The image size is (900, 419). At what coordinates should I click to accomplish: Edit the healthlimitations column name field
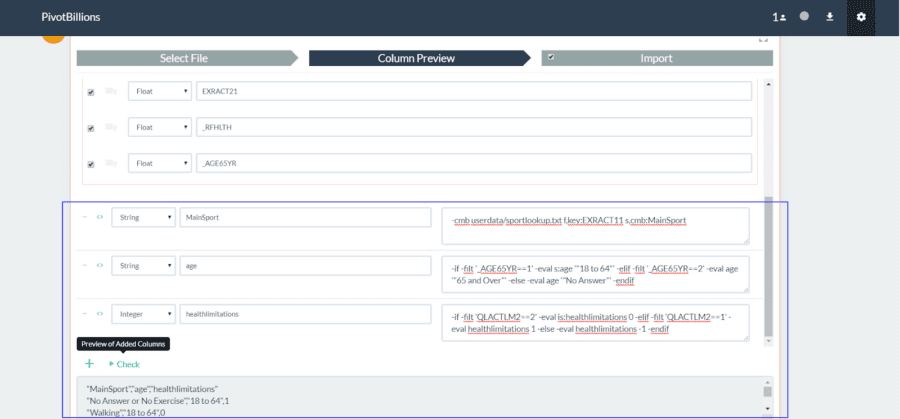(305, 314)
